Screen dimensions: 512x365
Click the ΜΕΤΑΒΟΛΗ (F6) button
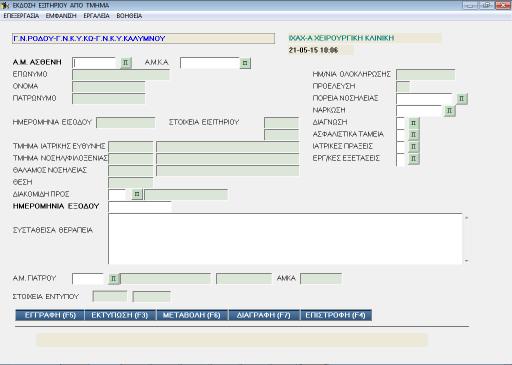(x=192, y=315)
